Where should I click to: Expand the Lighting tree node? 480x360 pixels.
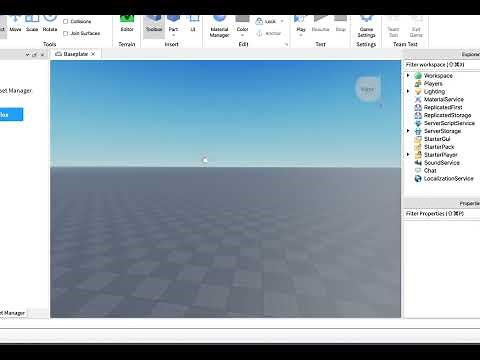click(x=408, y=91)
